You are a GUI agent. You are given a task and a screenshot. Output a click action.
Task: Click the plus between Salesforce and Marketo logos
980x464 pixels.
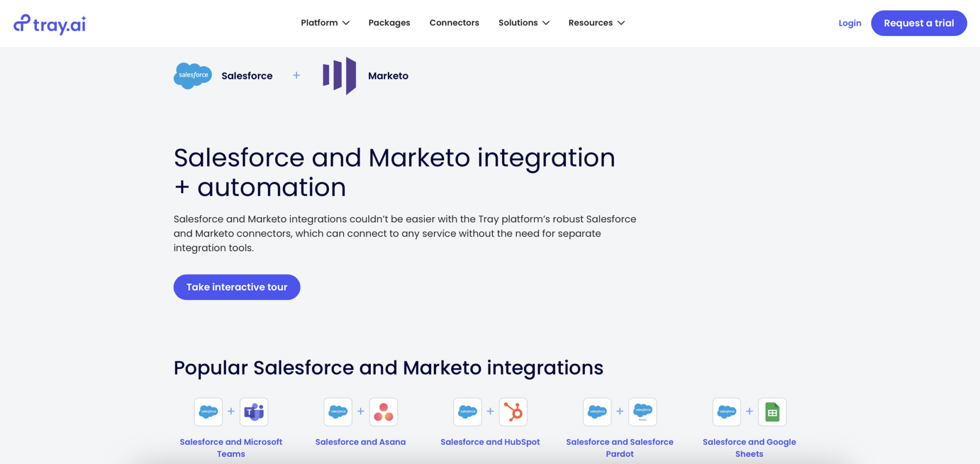click(x=297, y=75)
